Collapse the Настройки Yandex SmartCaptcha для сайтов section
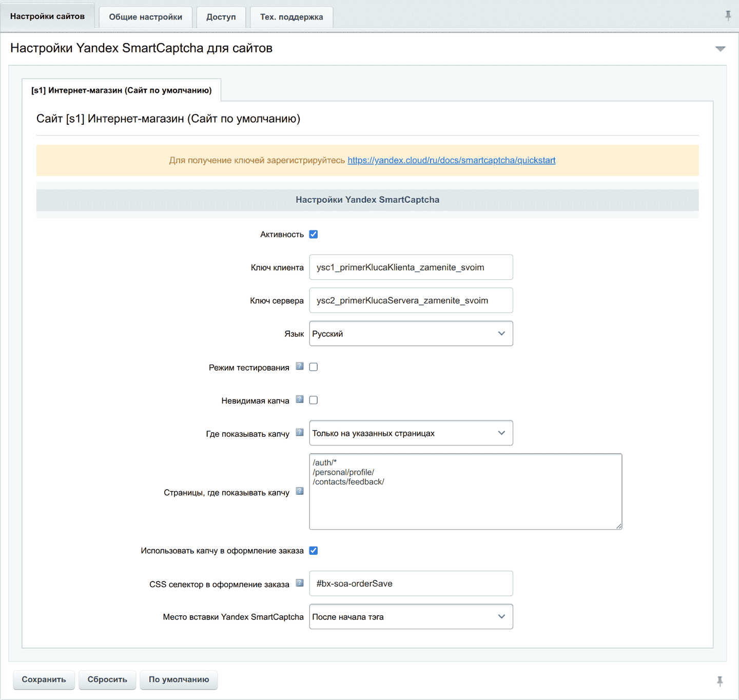Screen dimensions: 739x700 point(721,49)
